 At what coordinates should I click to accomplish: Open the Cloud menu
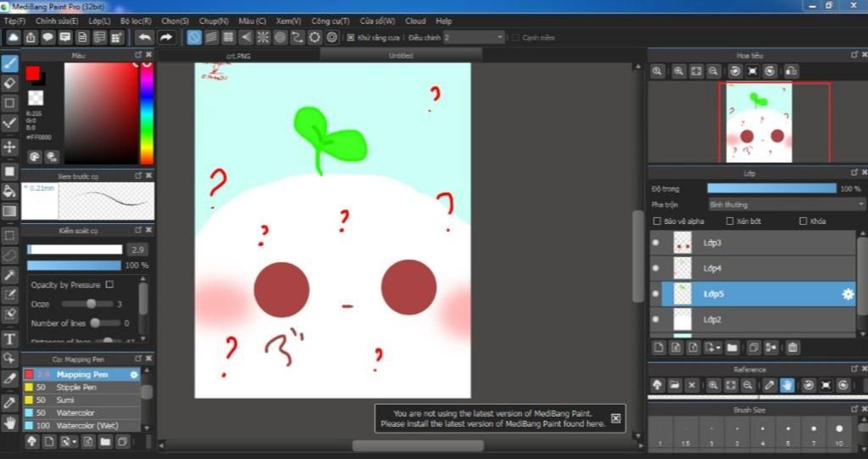tap(415, 21)
